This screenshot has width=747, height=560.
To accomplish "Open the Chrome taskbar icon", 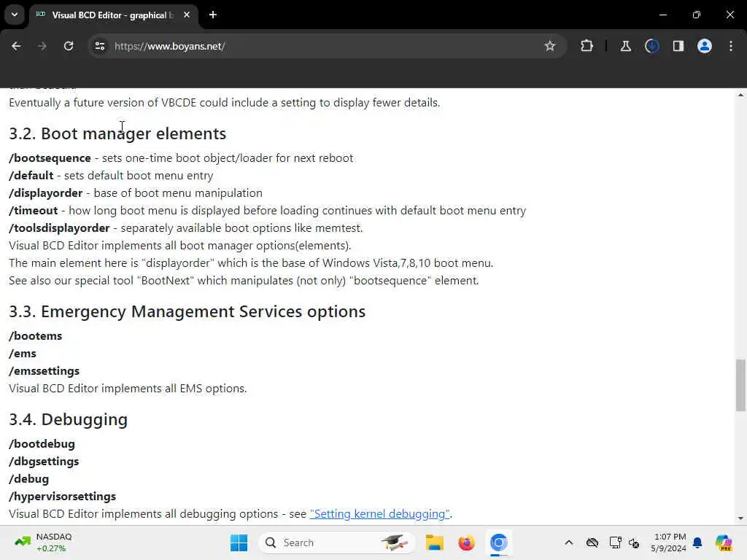I will point(498,542).
